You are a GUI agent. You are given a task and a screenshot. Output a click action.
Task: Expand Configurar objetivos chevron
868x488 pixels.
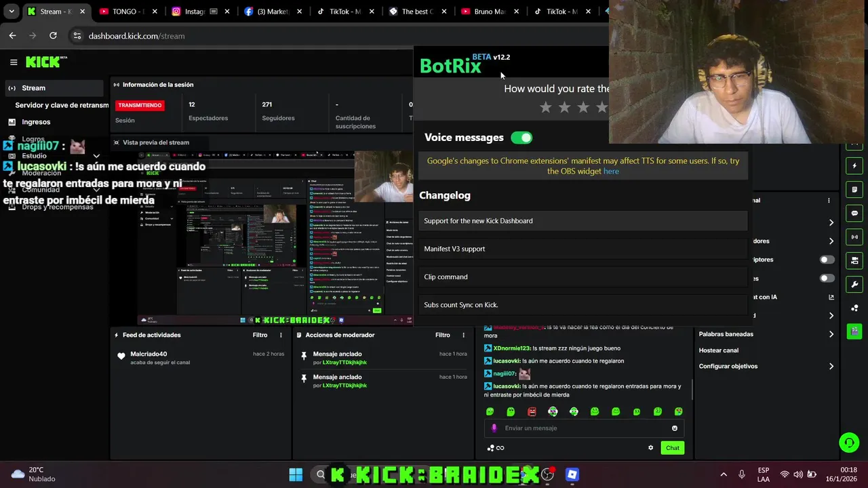pos(831,367)
